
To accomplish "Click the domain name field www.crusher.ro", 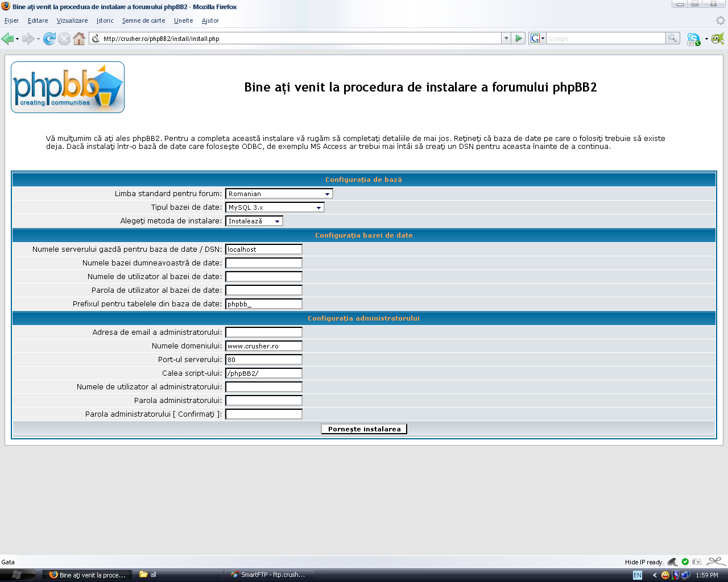I will click(264, 346).
